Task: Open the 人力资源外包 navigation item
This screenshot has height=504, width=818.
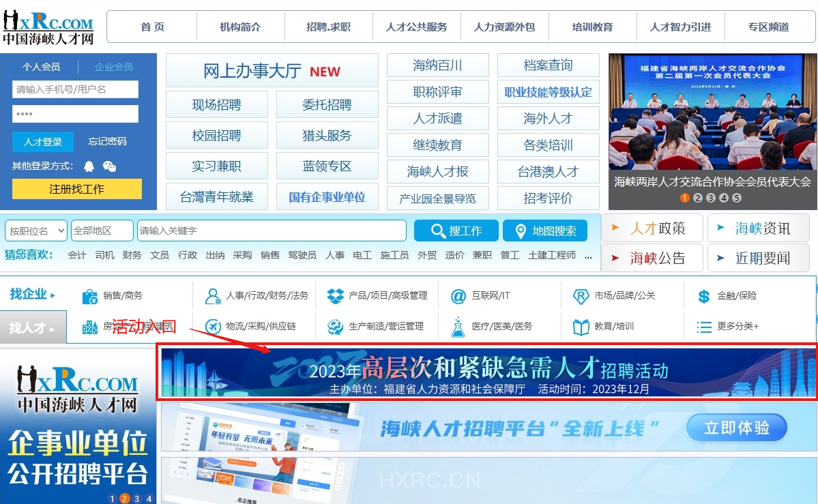Action: click(504, 27)
